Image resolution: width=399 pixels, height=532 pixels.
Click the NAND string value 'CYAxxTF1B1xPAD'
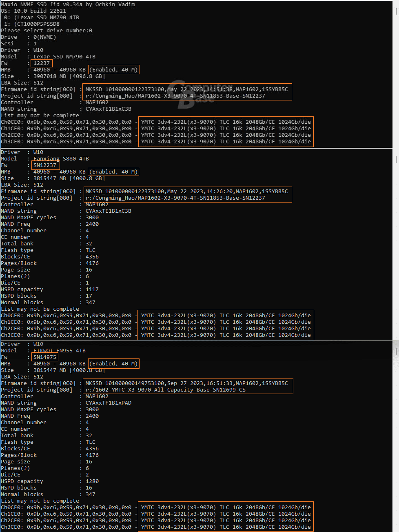coord(109,403)
